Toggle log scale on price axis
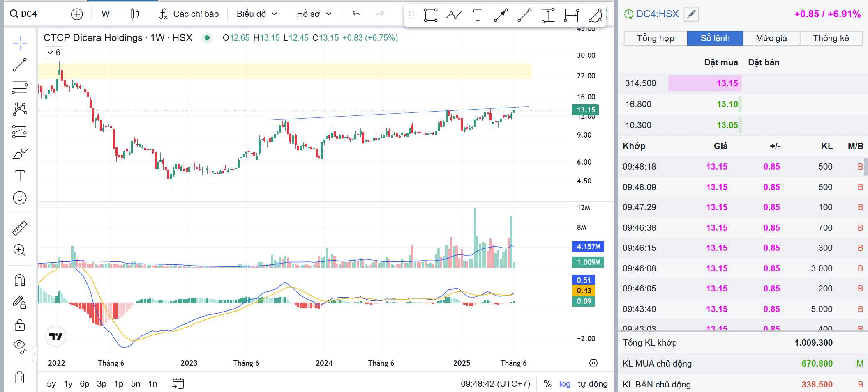The image size is (868, 392). [564, 384]
